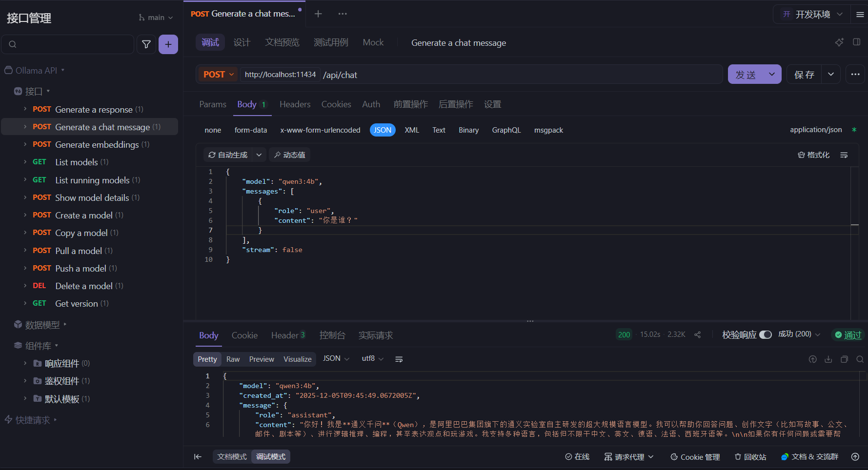Open the dropdown arrow beside 发送

coord(772,74)
